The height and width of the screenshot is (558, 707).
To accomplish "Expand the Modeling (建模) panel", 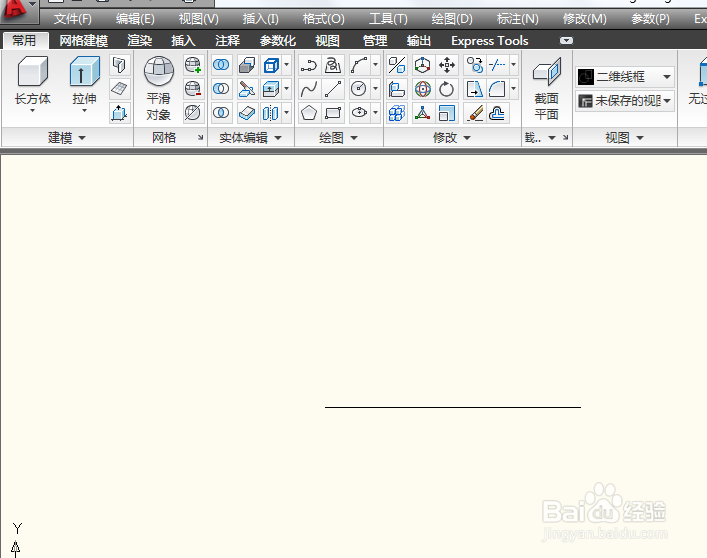I will coord(67,137).
